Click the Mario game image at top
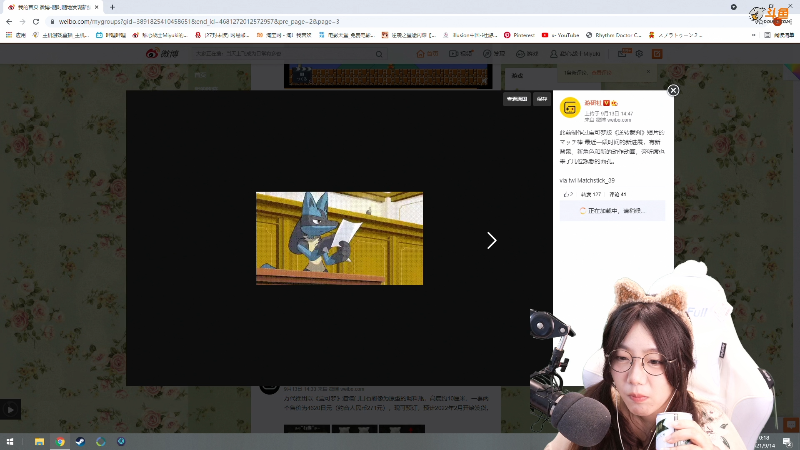The image size is (800, 450). pyautogui.click(x=388, y=76)
